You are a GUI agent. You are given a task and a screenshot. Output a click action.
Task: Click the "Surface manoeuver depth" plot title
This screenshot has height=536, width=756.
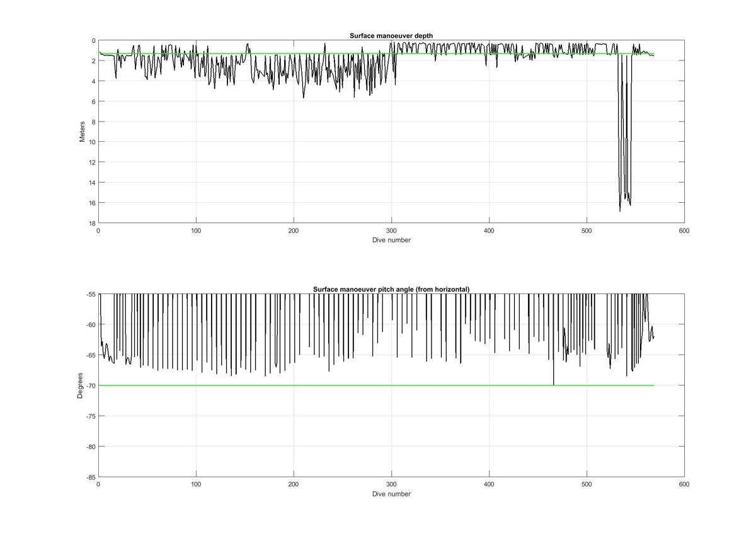click(391, 36)
